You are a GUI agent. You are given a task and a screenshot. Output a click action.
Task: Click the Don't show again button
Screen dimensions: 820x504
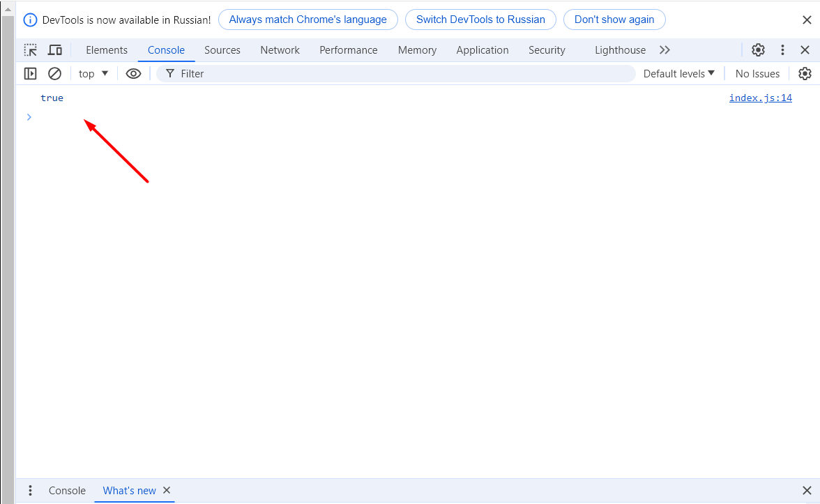coord(614,20)
